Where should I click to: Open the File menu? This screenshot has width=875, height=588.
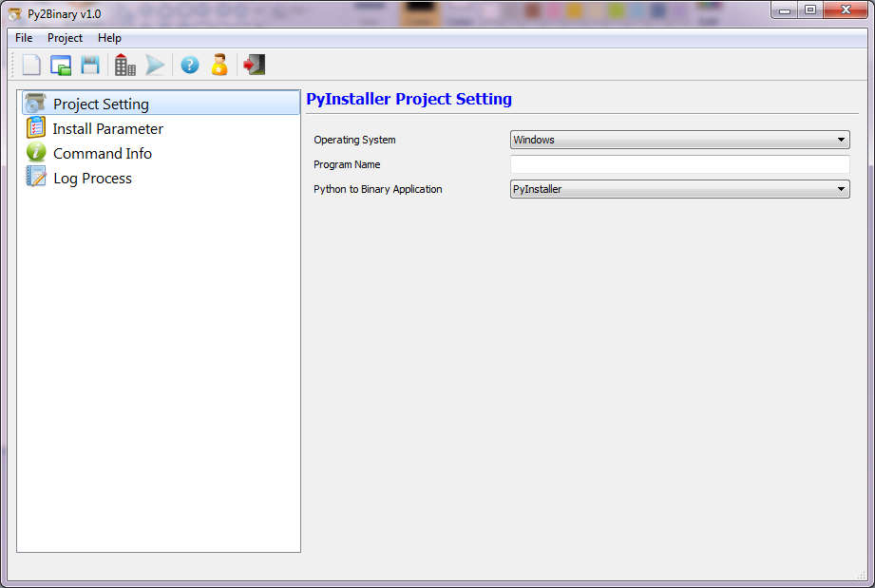[x=24, y=38]
